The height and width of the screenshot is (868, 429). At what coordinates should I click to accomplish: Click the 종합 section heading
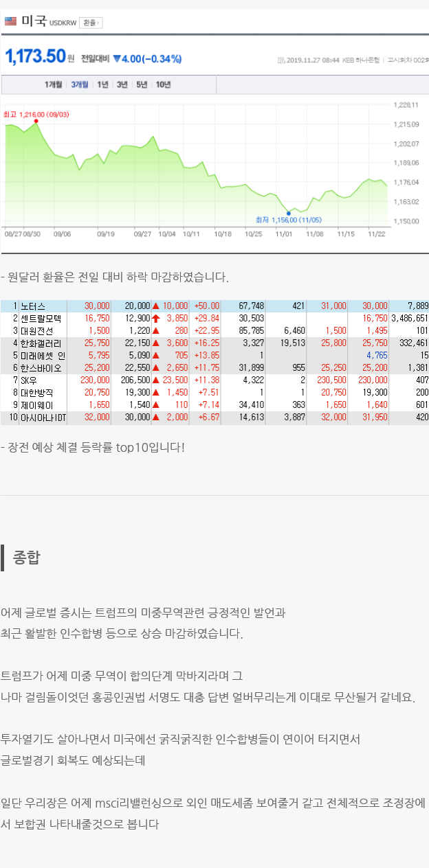(x=26, y=557)
